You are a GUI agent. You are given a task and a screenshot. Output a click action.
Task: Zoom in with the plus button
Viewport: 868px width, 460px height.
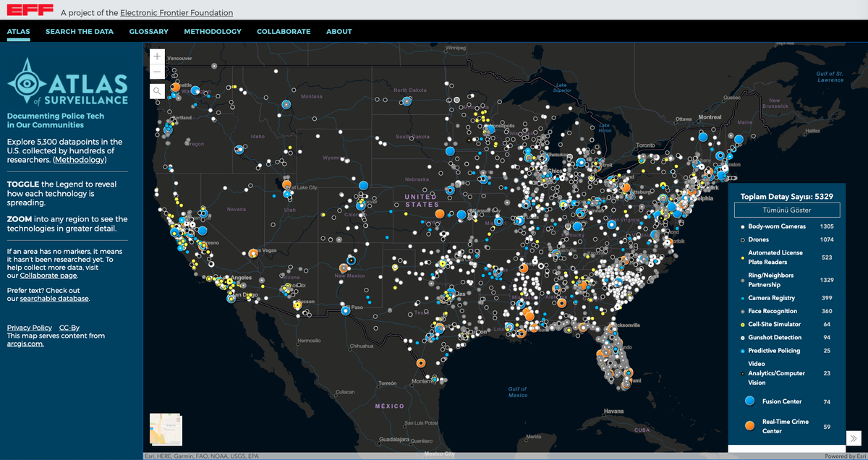click(157, 56)
